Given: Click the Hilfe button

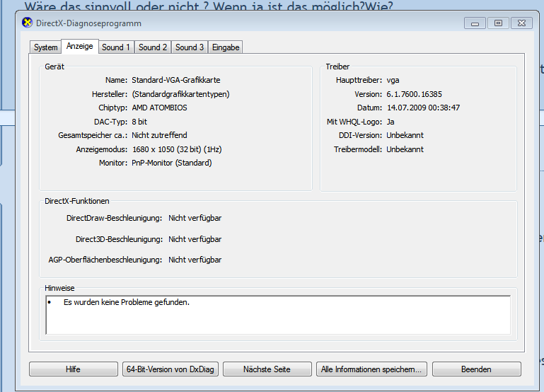Looking at the screenshot, I should click(73, 369).
